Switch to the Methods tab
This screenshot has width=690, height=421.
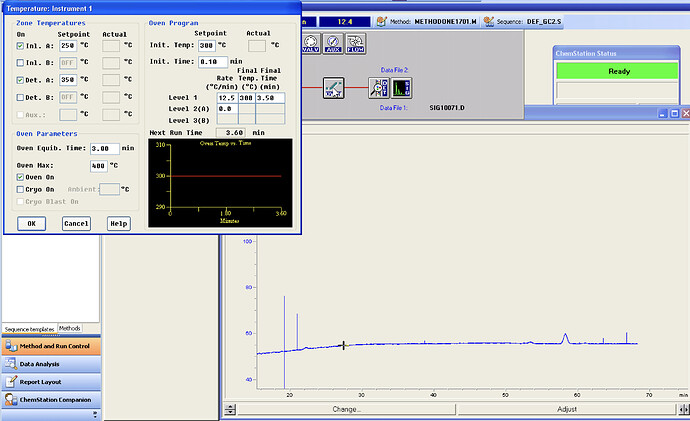click(70, 328)
